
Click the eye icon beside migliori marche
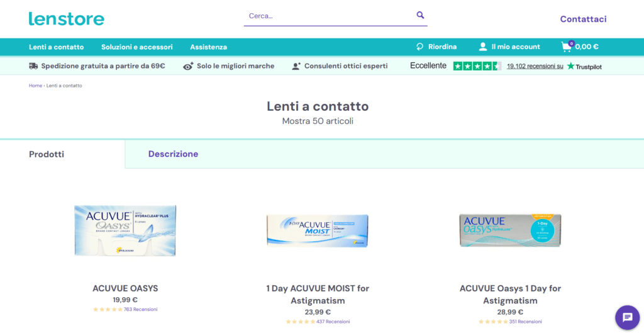point(188,66)
